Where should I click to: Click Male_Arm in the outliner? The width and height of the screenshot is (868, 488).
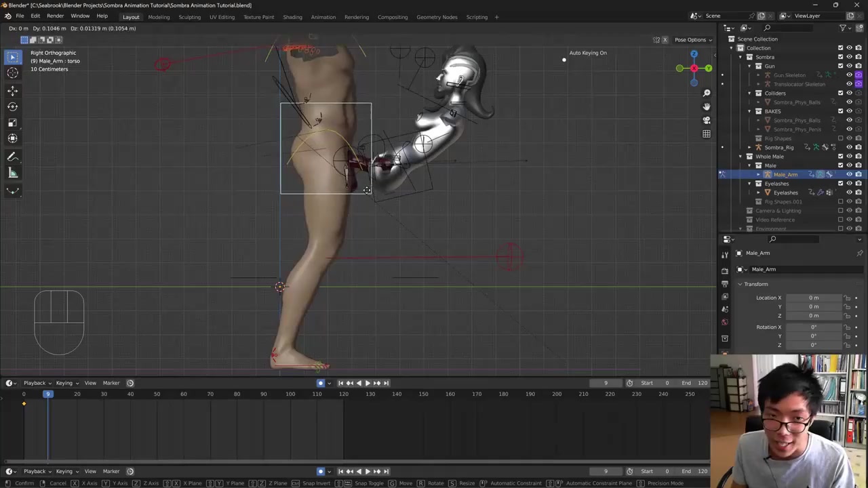785,174
